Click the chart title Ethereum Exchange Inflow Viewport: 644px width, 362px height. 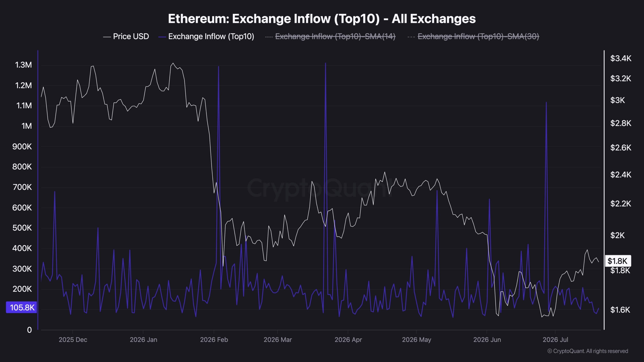pyautogui.click(x=322, y=19)
